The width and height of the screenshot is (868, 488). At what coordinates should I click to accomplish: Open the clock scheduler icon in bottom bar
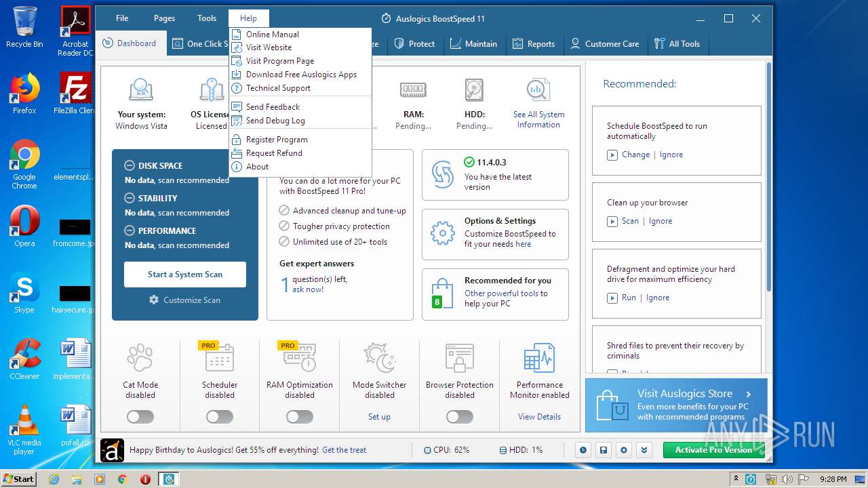[x=583, y=450]
